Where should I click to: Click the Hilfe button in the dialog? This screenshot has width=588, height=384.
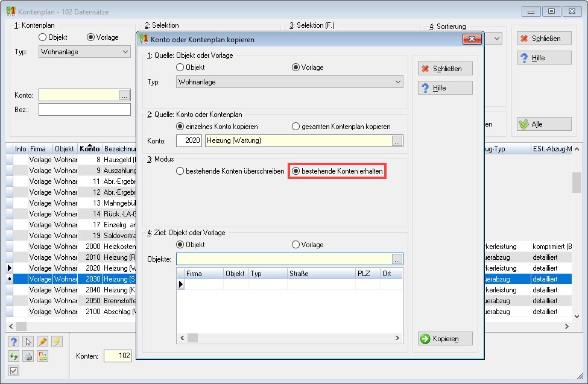(x=445, y=88)
